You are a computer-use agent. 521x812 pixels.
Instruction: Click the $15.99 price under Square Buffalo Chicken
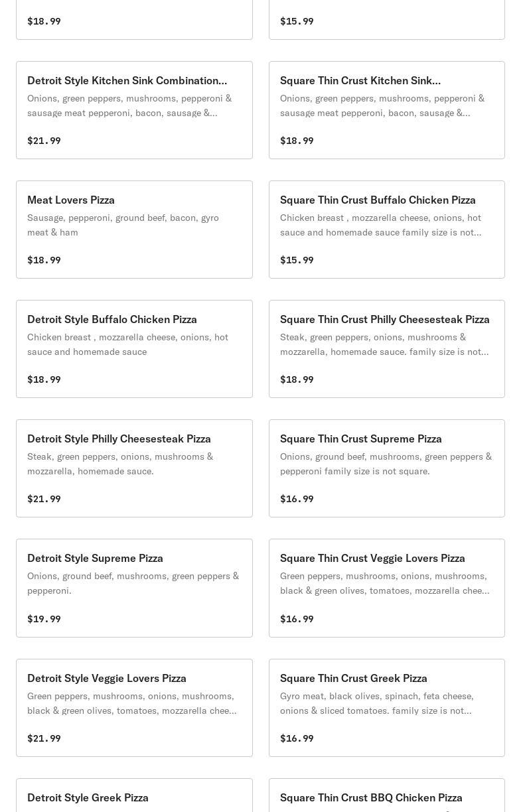click(x=297, y=260)
